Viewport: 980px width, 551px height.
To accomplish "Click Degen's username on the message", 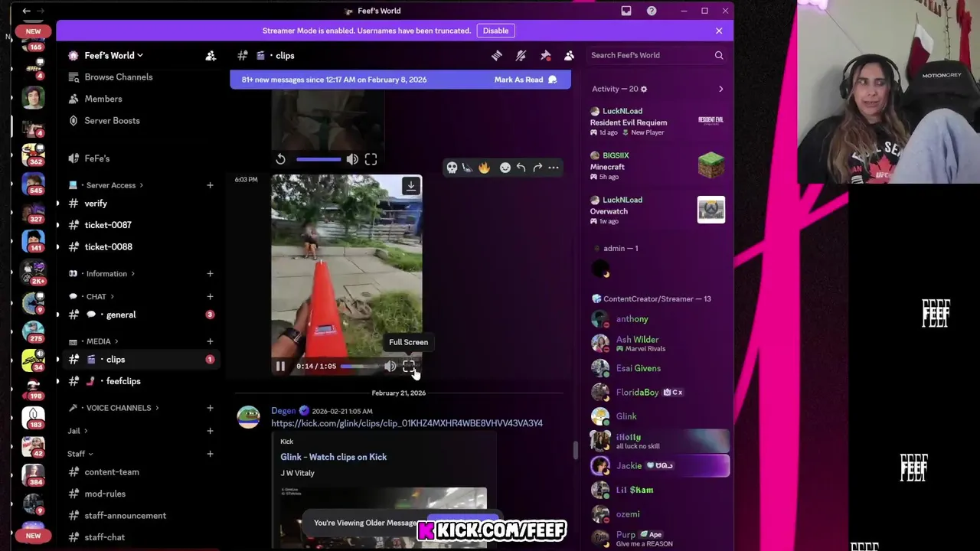I will [283, 411].
